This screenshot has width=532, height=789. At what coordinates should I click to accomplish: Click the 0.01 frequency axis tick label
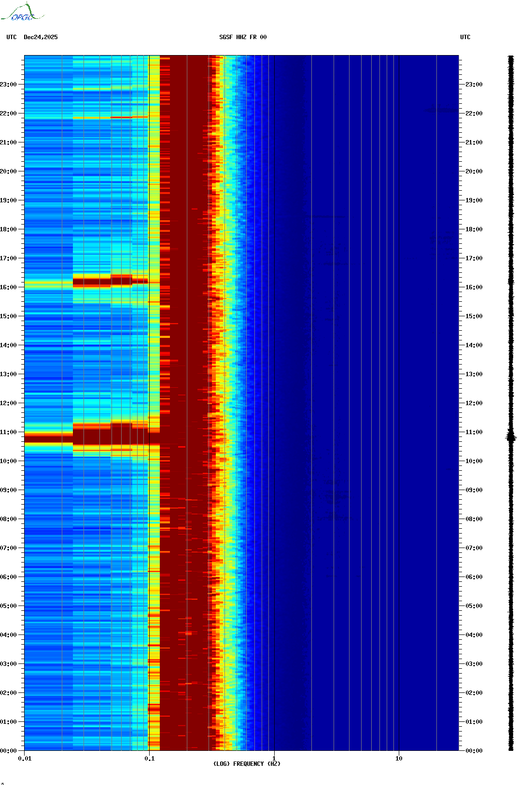click(25, 759)
